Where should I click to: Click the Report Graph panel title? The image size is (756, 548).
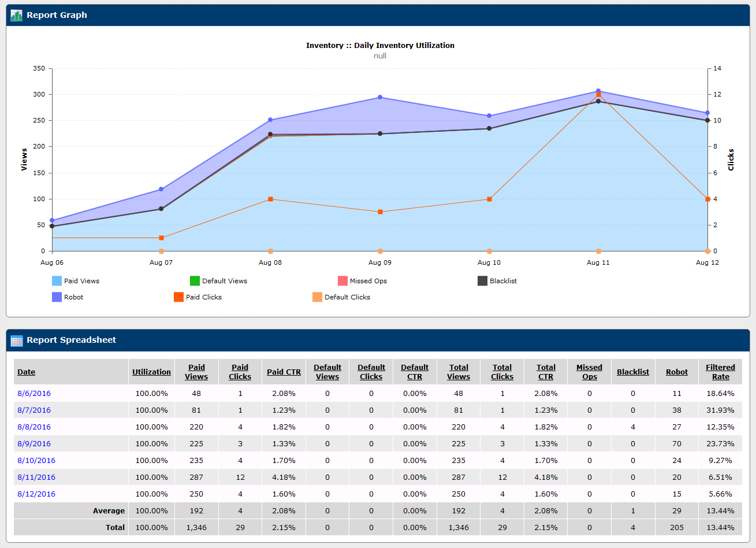point(57,15)
